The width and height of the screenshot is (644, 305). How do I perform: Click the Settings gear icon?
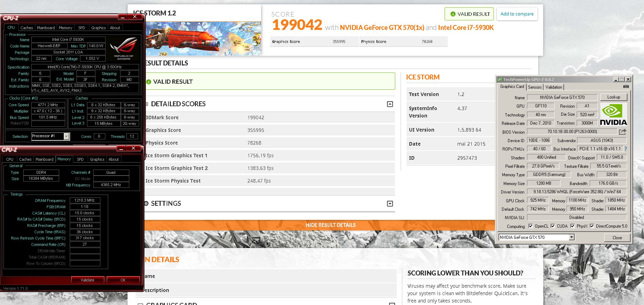[146, 203]
